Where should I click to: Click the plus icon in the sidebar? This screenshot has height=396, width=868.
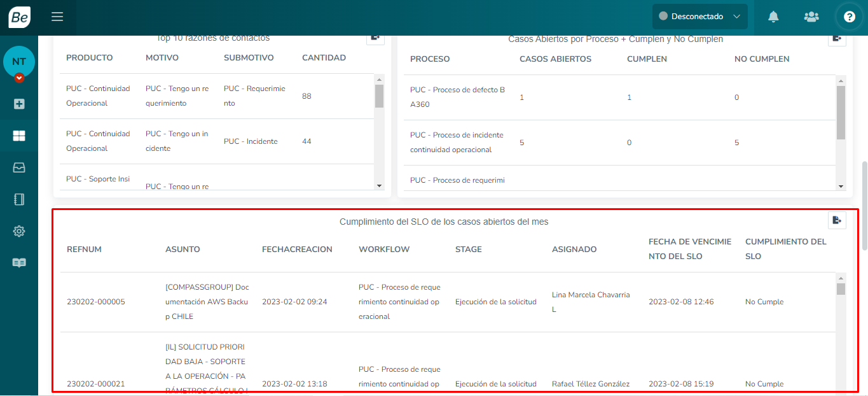pyautogui.click(x=19, y=104)
